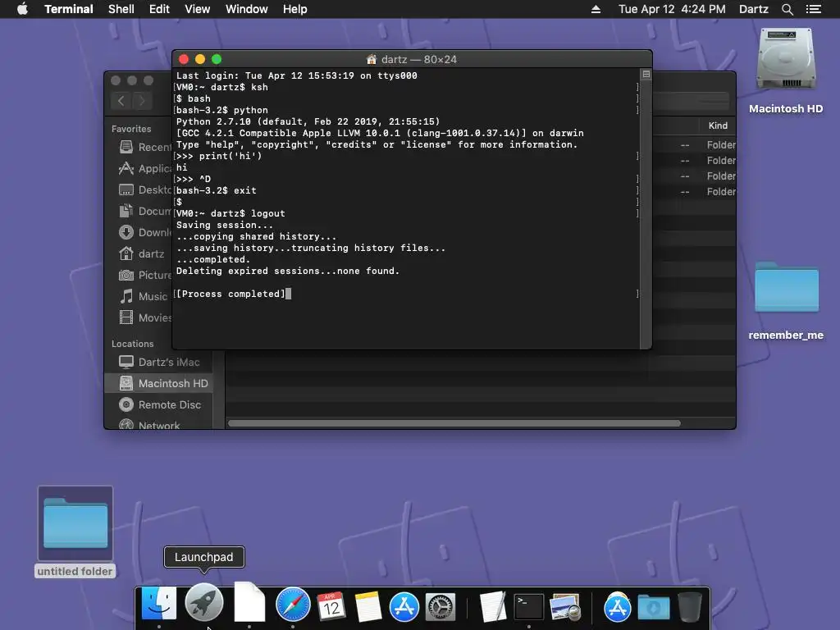The height and width of the screenshot is (630, 840).
Task: Open Preview app in the Dock
Action: [566, 606]
